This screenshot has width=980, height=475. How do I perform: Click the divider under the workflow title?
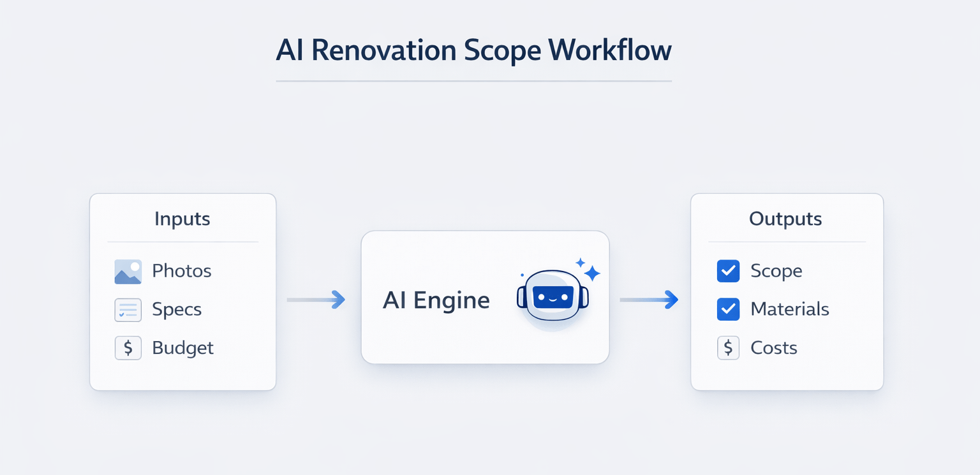tap(473, 80)
